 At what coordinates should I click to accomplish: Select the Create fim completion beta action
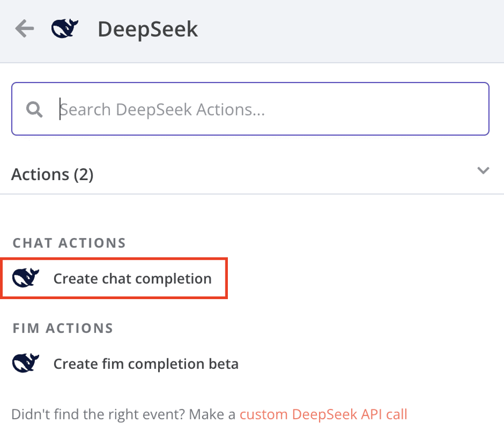point(145,364)
